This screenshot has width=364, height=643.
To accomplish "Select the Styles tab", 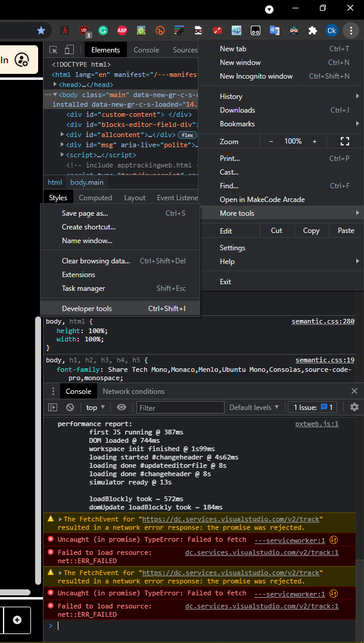I will (58, 198).
